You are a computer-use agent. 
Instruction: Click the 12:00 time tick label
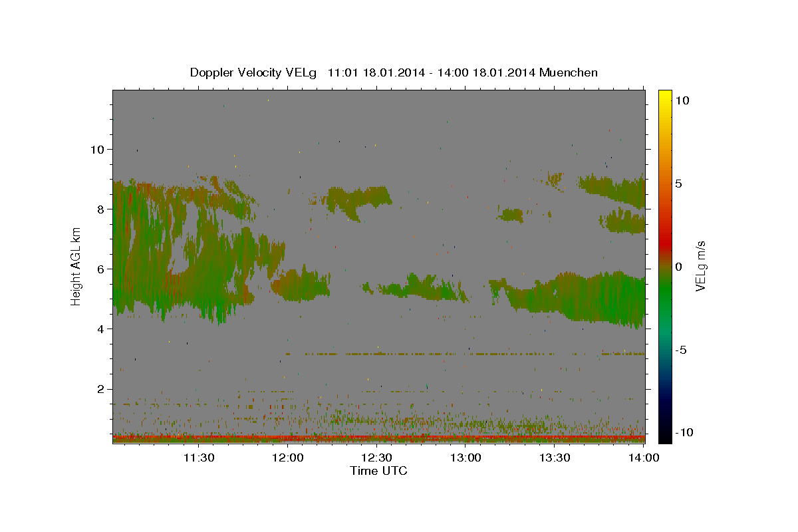(x=288, y=458)
